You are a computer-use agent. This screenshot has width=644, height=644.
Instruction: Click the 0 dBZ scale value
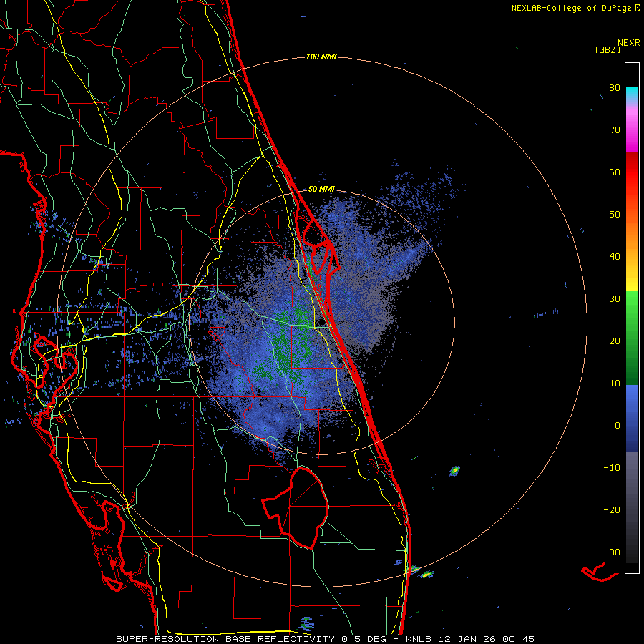point(618,426)
